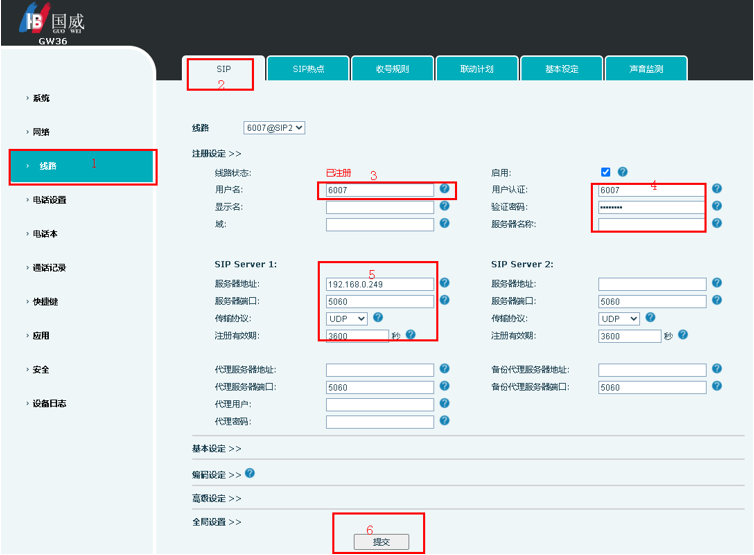Screen dimensions: 754x555
Task: Open the 线路 line selector dropdown
Action: 274,128
